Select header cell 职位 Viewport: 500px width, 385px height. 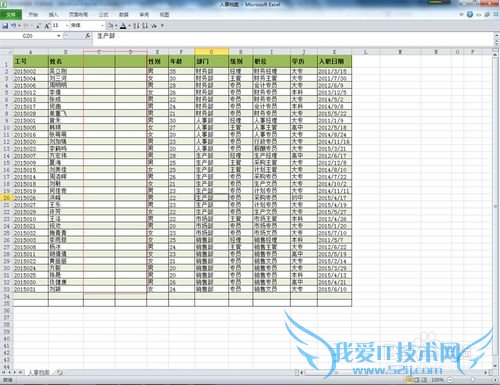point(271,61)
